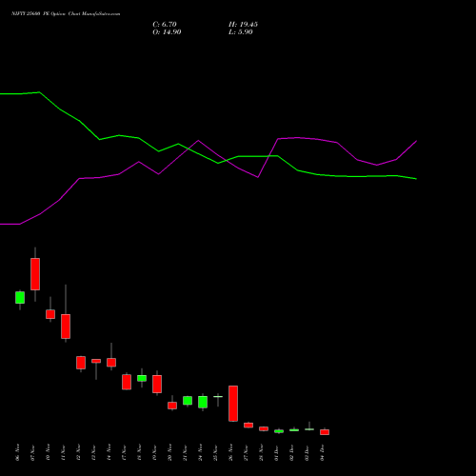
Task: Select the thin green candlestick above 03 Dec
Action: click(309, 429)
